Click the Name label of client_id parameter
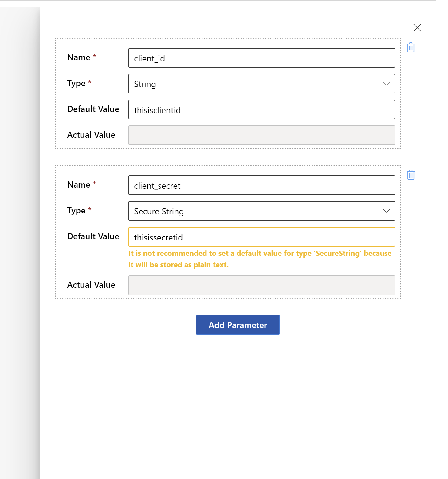 pyautogui.click(x=79, y=57)
